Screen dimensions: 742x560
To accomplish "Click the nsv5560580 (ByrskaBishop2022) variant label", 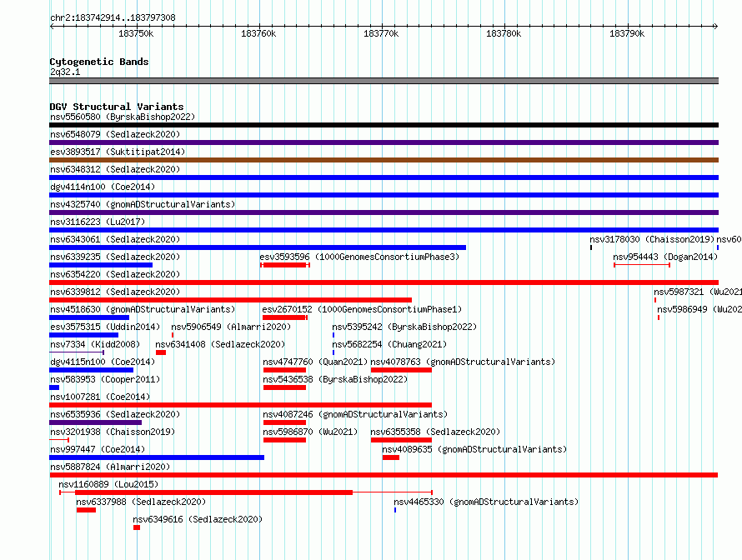I will (x=123, y=117).
